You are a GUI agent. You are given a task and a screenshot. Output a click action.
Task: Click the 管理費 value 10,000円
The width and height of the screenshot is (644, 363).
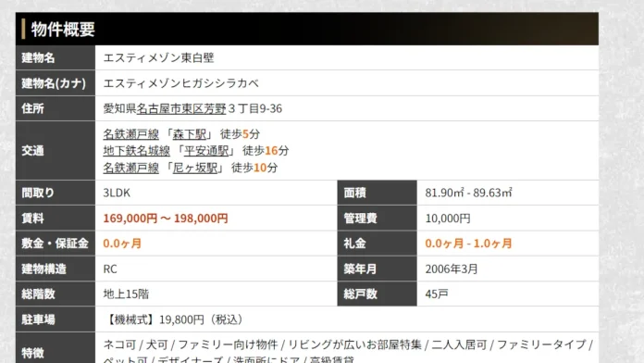[448, 219]
